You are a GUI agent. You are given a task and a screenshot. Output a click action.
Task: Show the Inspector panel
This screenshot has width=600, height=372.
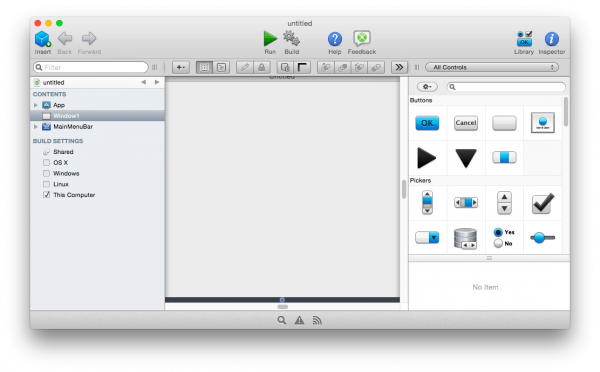[551, 39]
